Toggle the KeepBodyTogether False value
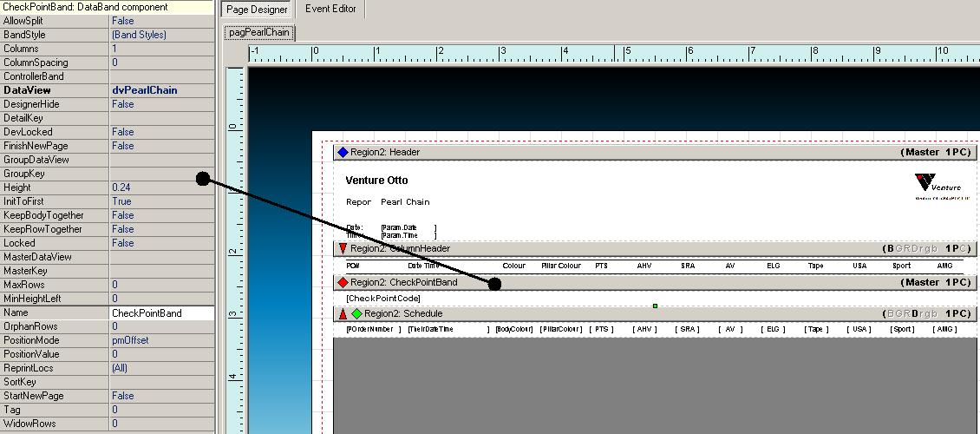The image size is (980, 434). 162,215
